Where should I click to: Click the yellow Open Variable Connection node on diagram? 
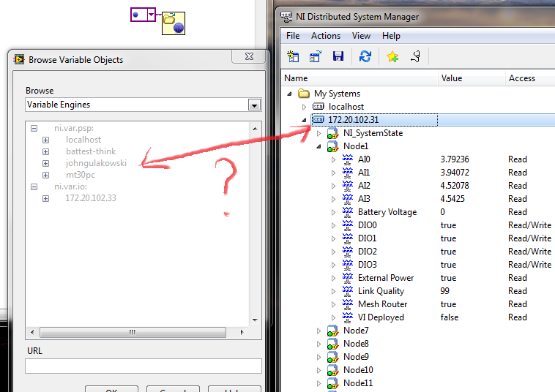click(174, 23)
